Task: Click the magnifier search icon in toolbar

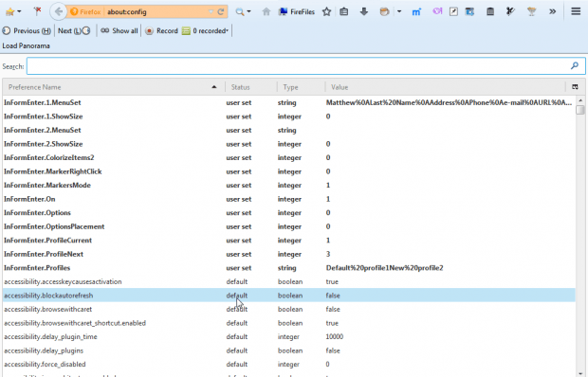Action: 240,12
